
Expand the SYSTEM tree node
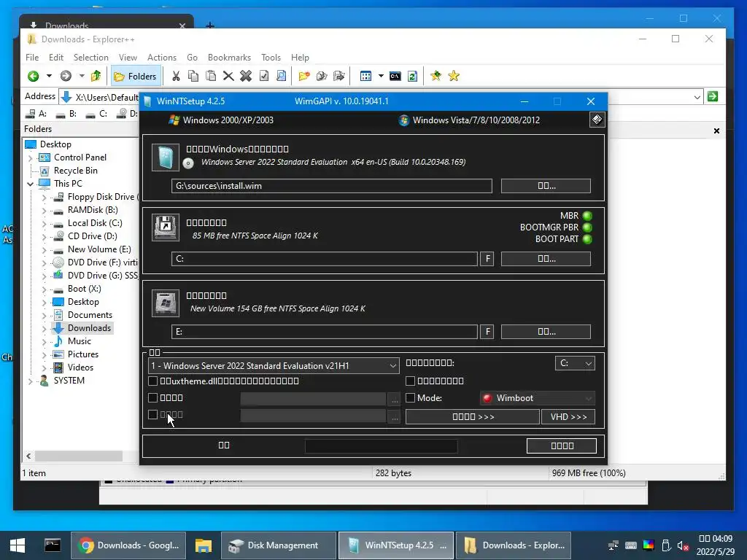[31, 381]
